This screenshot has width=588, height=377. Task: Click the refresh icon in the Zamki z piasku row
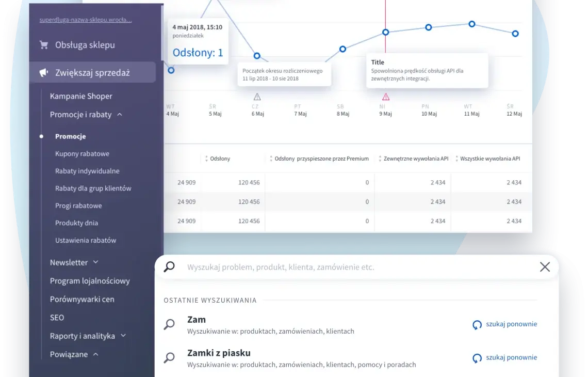point(477,358)
